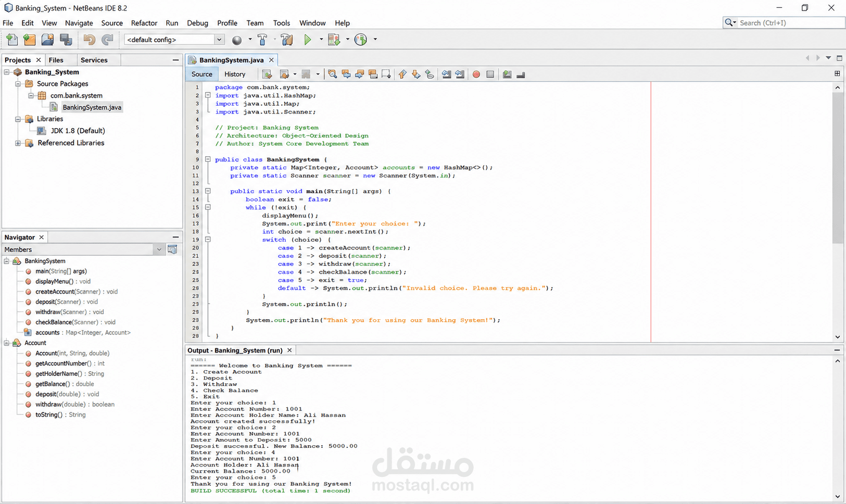The width and height of the screenshot is (846, 504).
Task: Collapse the Source Packages node
Action: (x=18, y=84)
